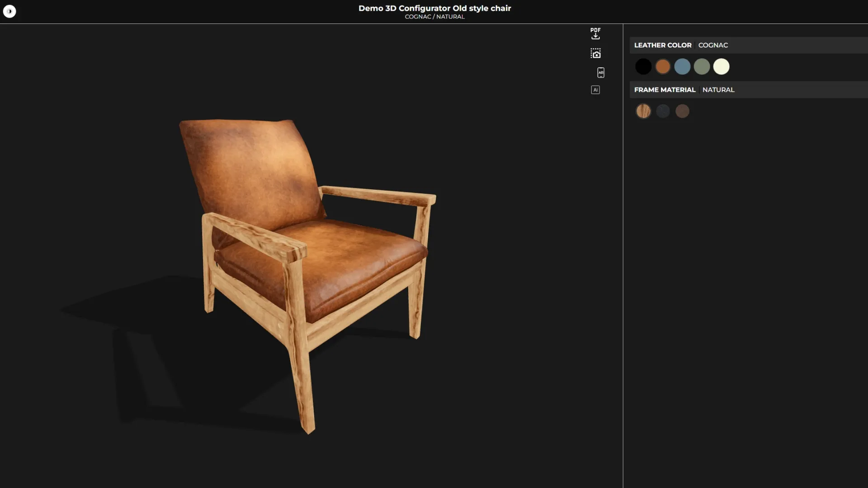The width and height of the screenshot is (868, 488).
Task: Click the theme toggle circle top-left
Action: (x=10, y=11)
